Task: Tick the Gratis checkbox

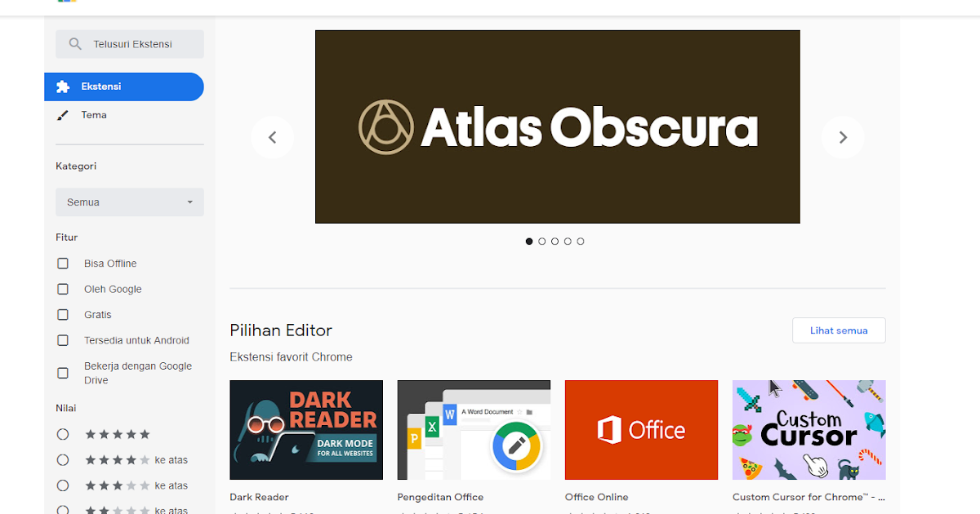Action: (x=63, y=315)
